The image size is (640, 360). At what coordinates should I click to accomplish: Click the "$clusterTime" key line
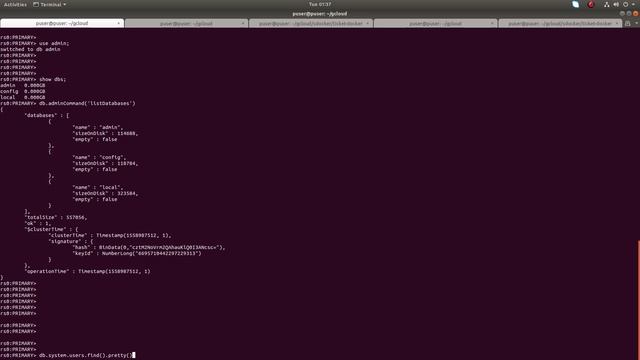tap(51, 229)
